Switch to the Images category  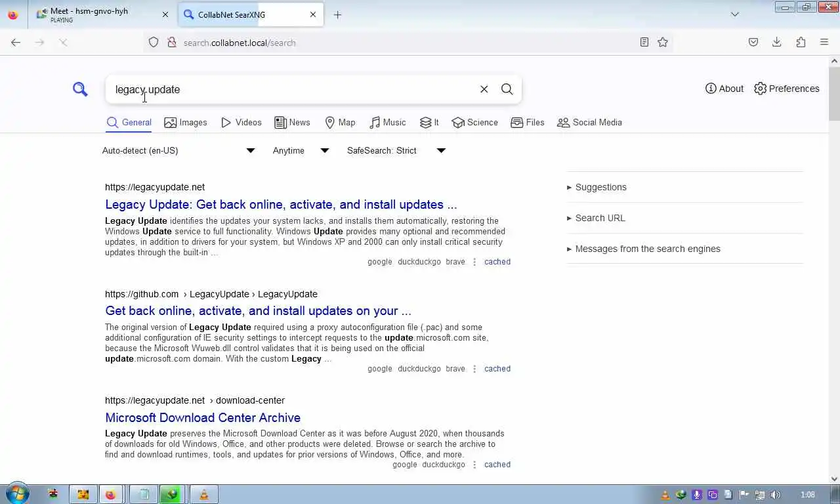(x=186, y=123)
